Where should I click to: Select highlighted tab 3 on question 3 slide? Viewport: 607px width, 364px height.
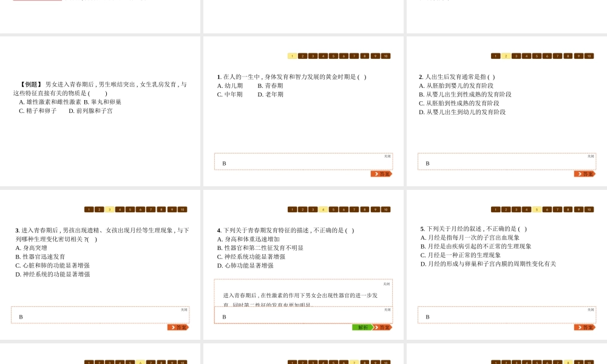point(109,210)
